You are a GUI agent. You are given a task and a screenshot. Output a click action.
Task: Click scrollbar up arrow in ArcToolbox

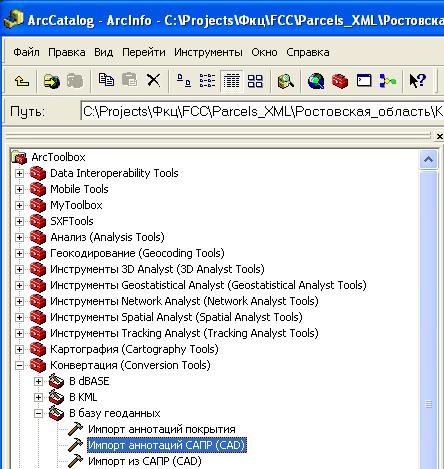click(428, 160)
